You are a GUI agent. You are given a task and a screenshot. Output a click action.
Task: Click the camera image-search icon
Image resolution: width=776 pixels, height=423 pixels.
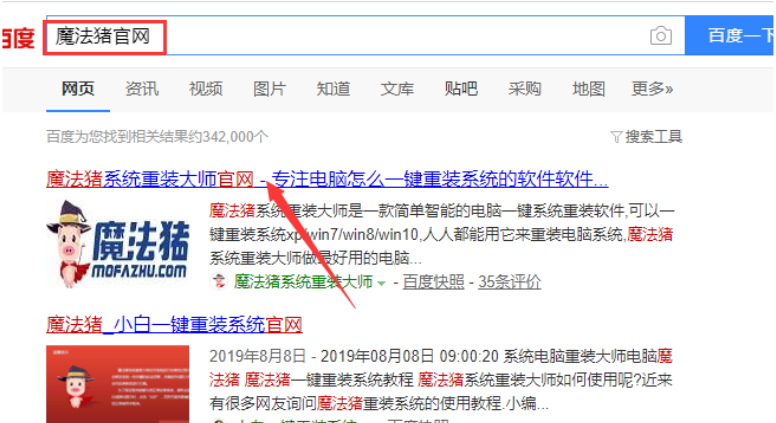click(660, 36)
